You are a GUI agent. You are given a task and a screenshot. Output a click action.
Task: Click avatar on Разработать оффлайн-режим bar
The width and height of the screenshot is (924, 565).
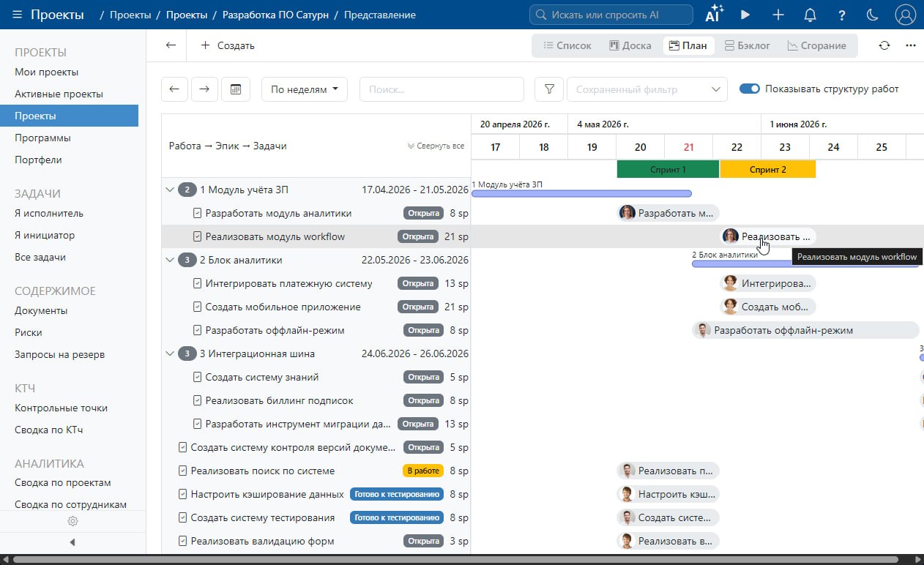coord(703,330)
